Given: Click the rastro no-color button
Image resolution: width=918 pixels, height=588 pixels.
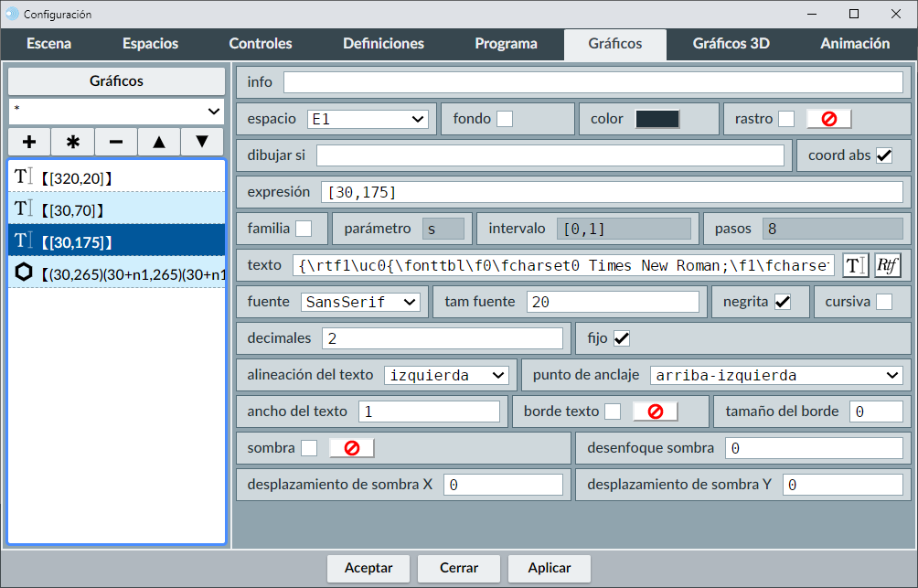Looking at the screenshot, I should (828, 119).
